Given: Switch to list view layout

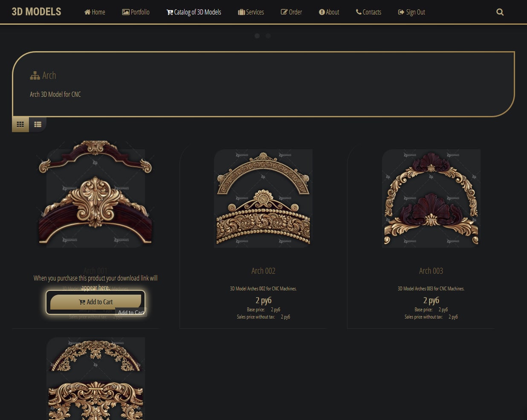Looking at the screenshot, I should [38, 125].
